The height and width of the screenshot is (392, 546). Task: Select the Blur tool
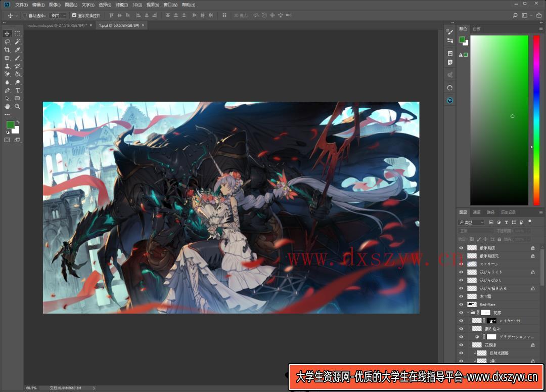tap(7, 82)
